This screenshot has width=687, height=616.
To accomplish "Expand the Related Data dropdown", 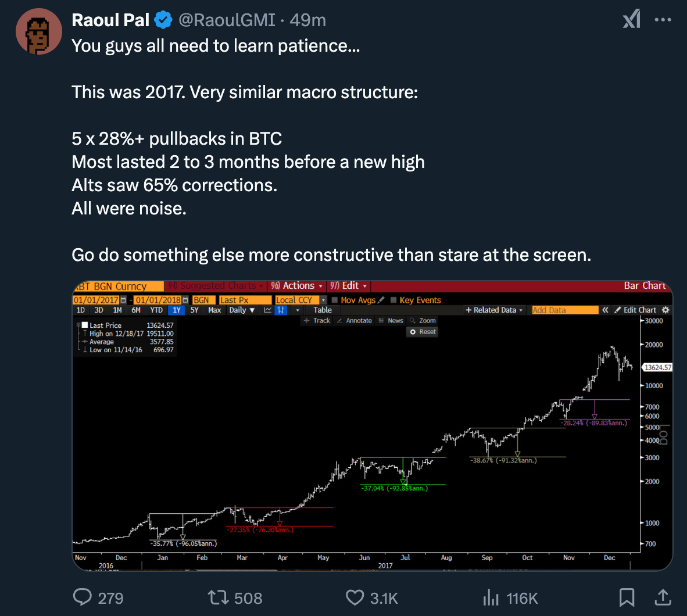I will click(494, 310).
